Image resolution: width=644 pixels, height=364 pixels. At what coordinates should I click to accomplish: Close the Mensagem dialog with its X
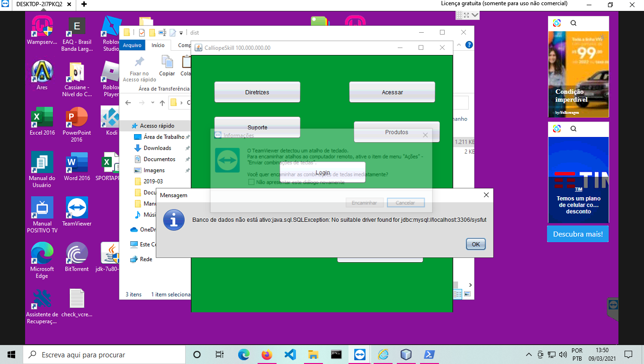click(486, 195)
